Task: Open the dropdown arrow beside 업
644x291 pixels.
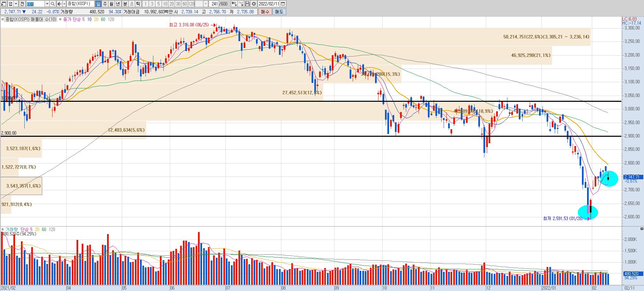Action: pyautogui.click(x=16, y=4)
